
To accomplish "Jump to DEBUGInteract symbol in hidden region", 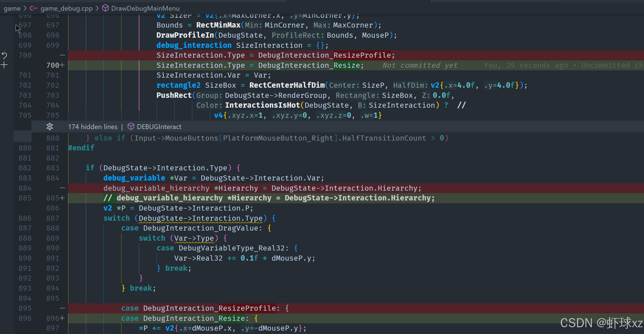I will pyautogui.click(x=159, y=127).
